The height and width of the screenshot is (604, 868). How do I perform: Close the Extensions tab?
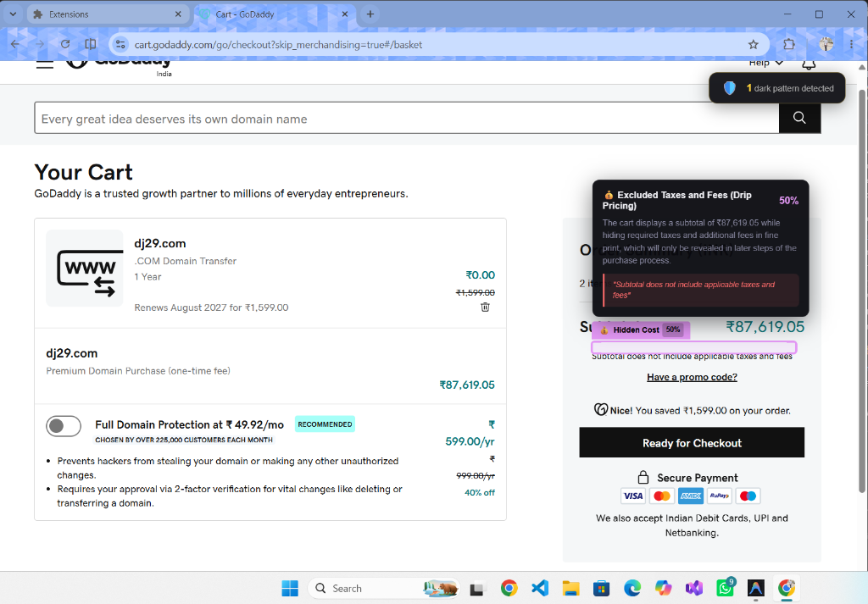(x=178, y=14)
